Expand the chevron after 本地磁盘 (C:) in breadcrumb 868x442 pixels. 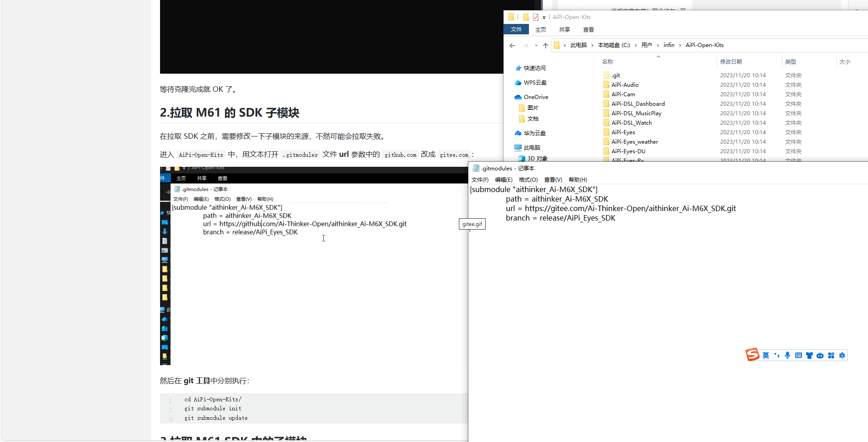[x=636, y=45]
